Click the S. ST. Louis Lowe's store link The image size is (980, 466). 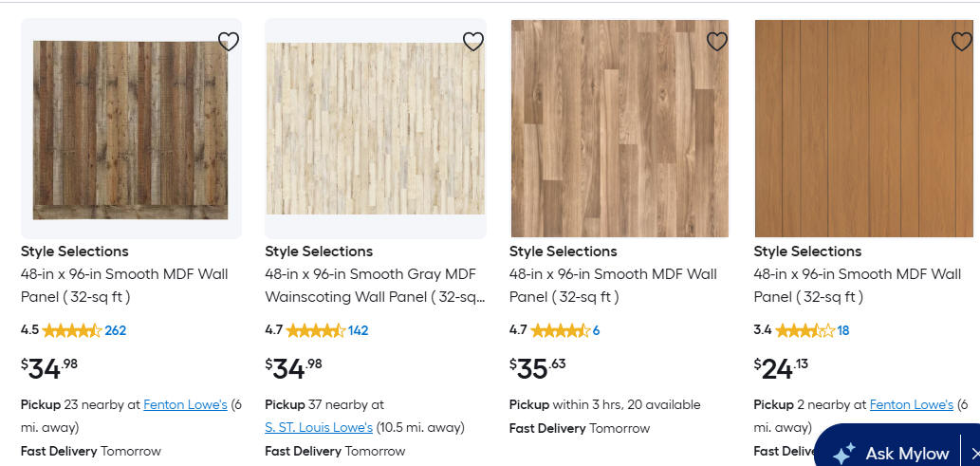point(319,427)
